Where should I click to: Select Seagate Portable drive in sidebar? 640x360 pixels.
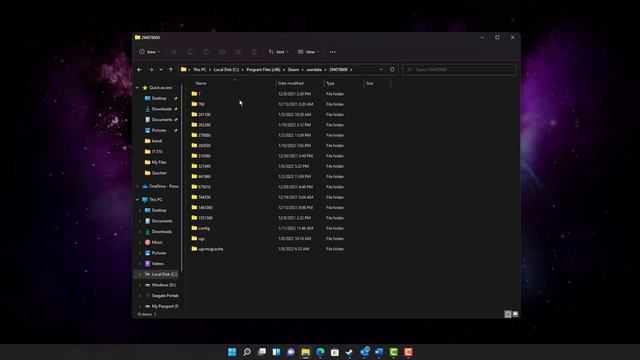point(165,296)
